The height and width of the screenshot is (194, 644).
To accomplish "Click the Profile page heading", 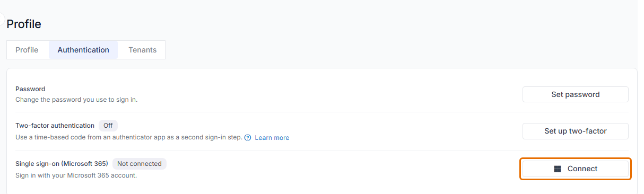I will tap(24, 24).
